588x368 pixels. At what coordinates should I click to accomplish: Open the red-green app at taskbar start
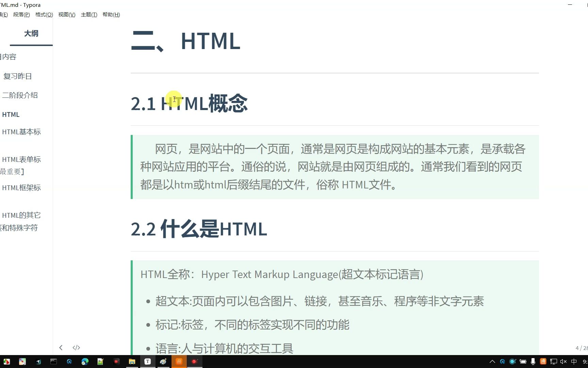pyautogui.click(x=6, y=362)
